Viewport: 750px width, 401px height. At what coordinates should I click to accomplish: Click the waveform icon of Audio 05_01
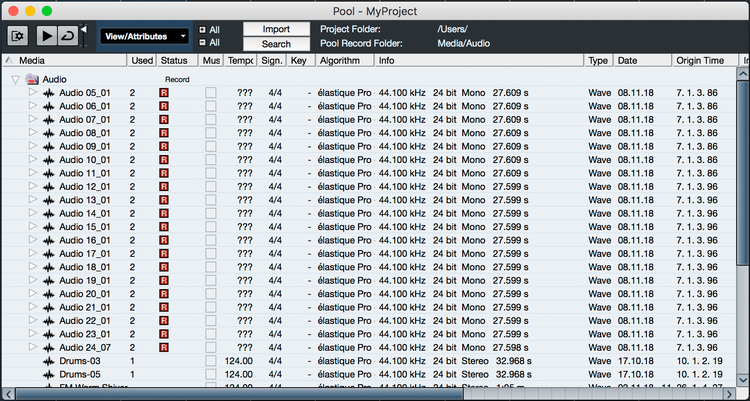tap(49, 93)
